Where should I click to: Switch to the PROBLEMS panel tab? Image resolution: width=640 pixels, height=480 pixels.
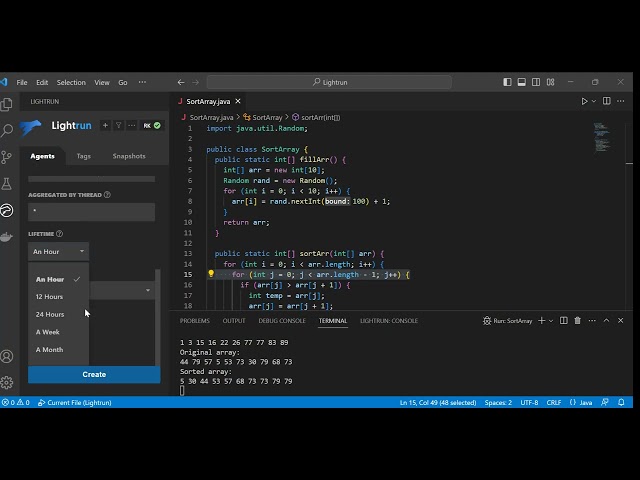tap(195, 320)
